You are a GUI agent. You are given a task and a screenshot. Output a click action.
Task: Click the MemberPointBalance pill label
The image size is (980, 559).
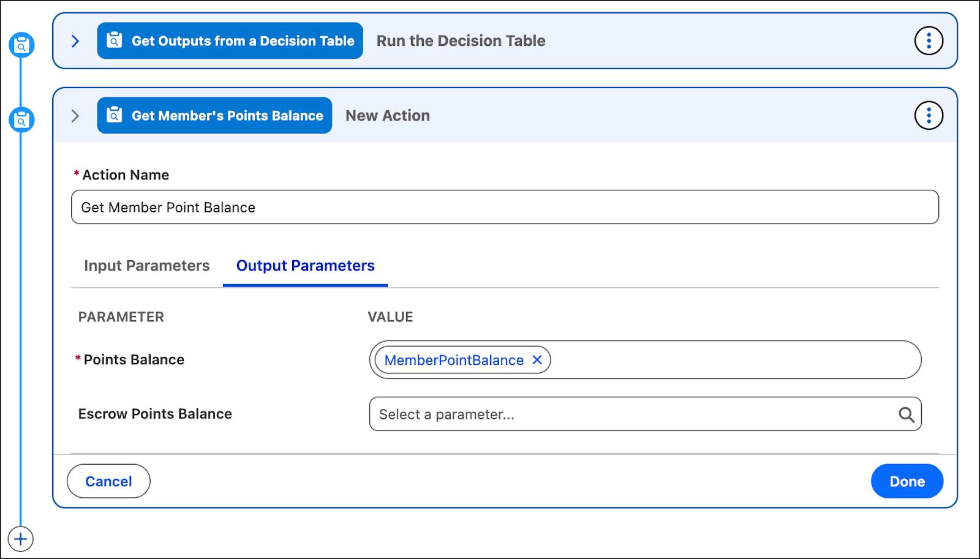(454, 360)
